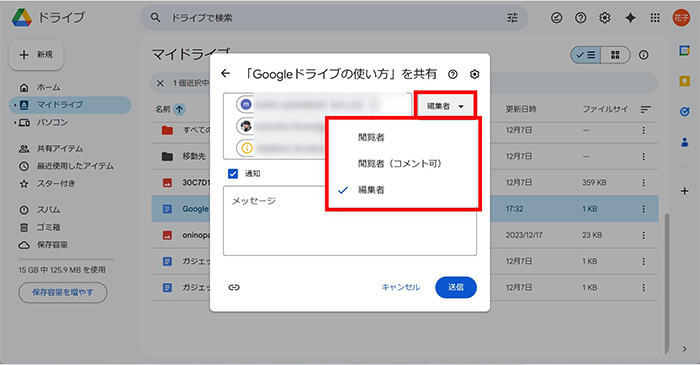The image size is (700, 365).
Task: Open Contacts side panel icon
Action: pyautogui.click(x=684, y=143)
